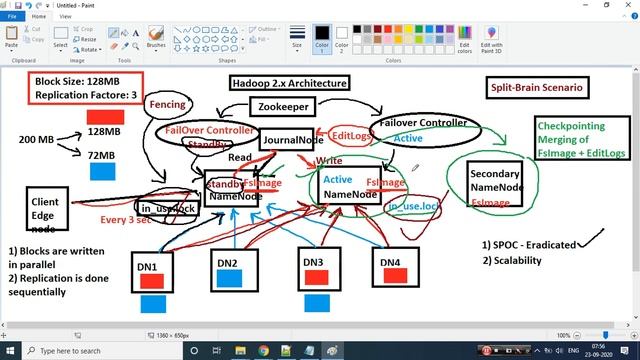Open the File menu
Screen dimensions: 640x360
12,16
